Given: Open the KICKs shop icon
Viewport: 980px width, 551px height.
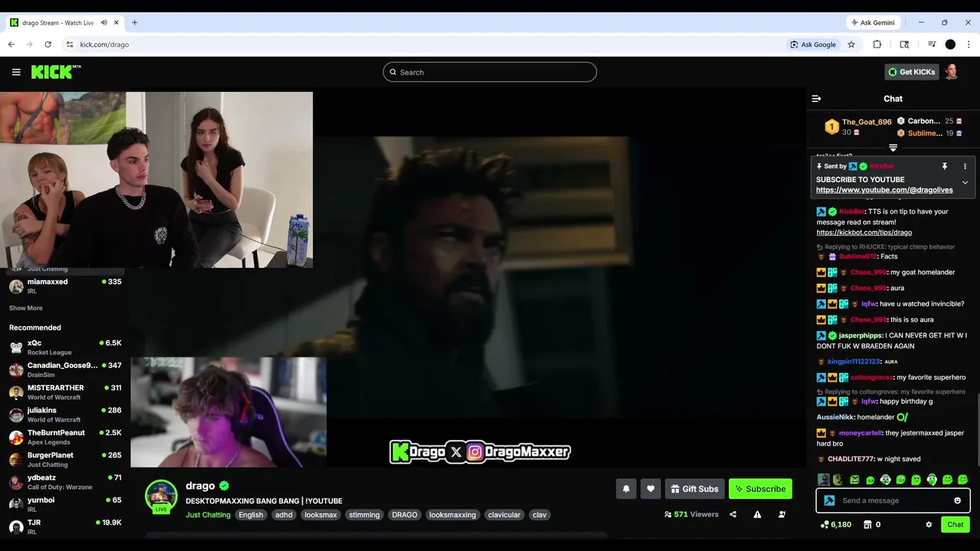Looking at the screenshot, I should tap(867, 525).
